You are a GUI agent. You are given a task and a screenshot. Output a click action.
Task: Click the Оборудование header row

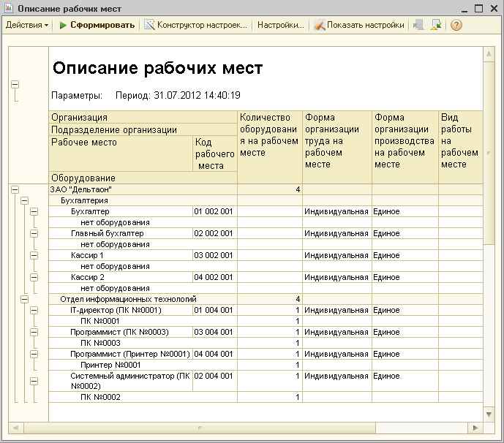tap(143, 178)
